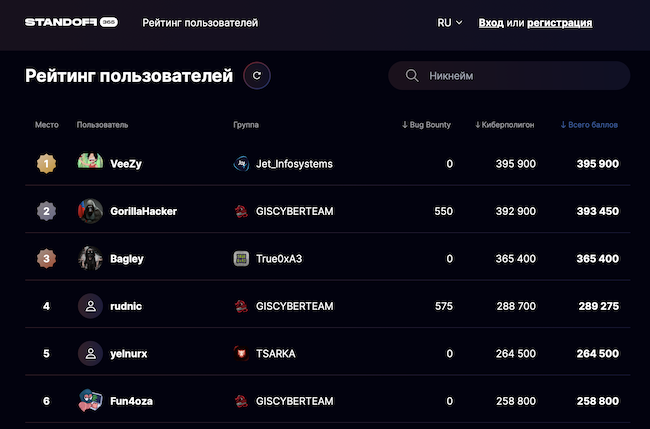Click the Вход login link

[x=491, y=22]
